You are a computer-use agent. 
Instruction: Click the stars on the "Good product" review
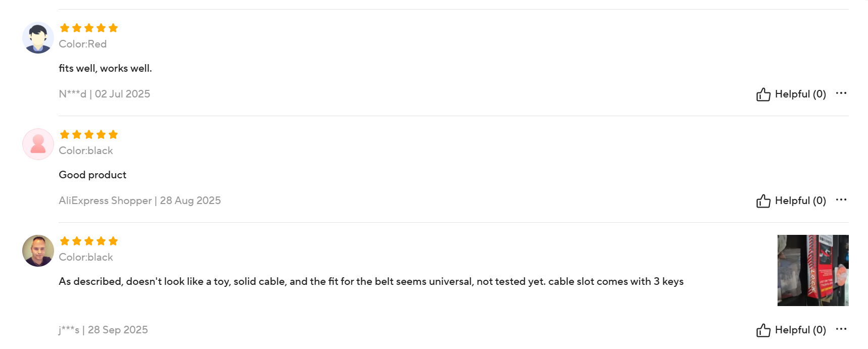[x=88, y=135]
